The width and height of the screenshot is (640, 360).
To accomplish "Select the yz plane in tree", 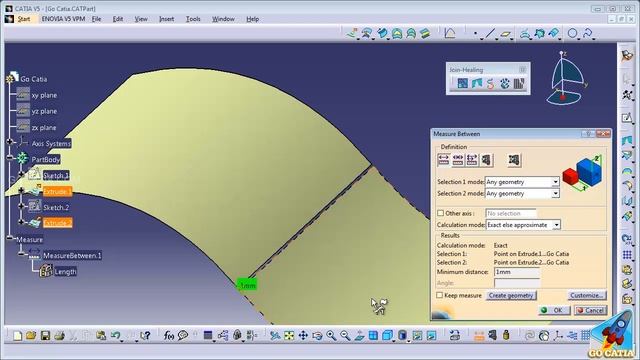I will [x=44, y=111].
